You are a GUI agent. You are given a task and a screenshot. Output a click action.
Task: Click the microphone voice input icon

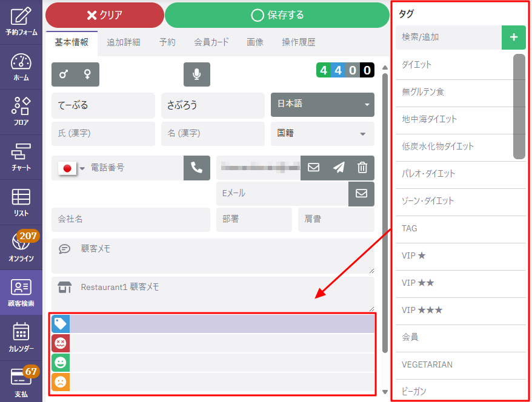tap(197, 74)
